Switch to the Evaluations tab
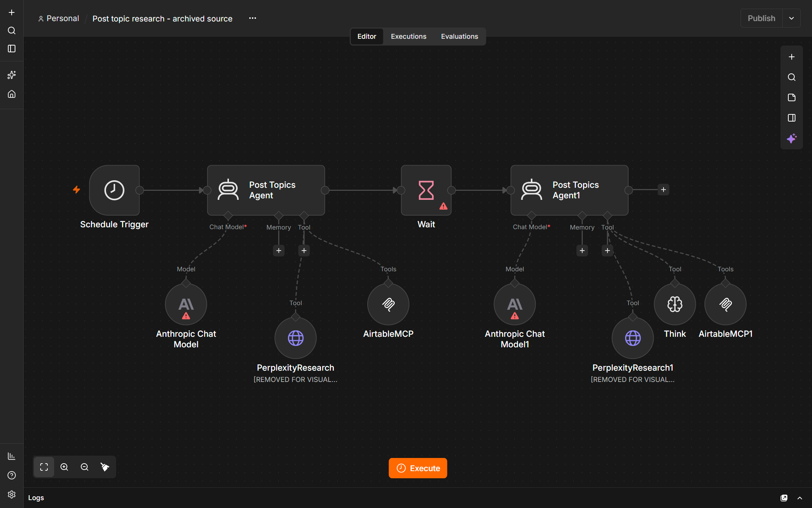Image resolution: width=812 pixels, height=508 pixels. 459,37
